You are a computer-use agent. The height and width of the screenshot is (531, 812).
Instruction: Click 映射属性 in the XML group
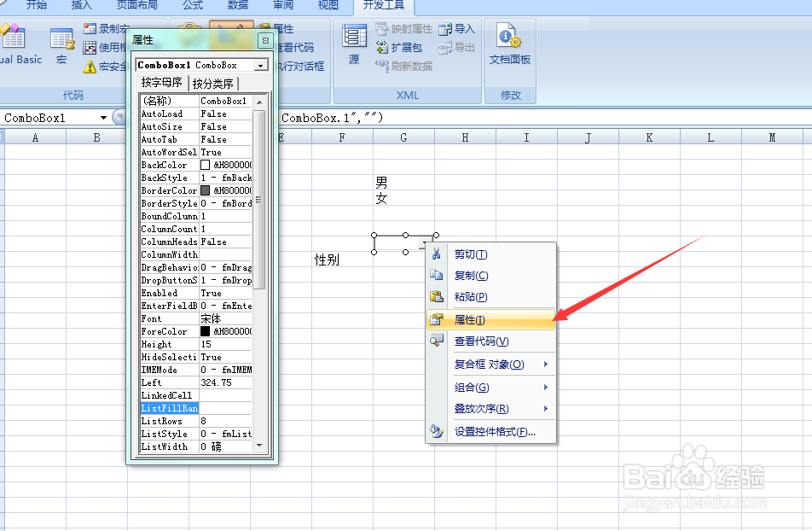(404, 28)
